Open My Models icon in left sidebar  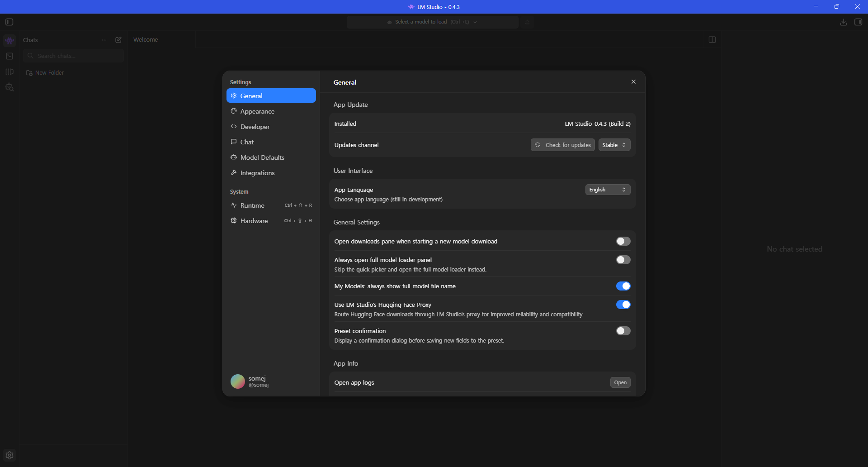point(9,71)
